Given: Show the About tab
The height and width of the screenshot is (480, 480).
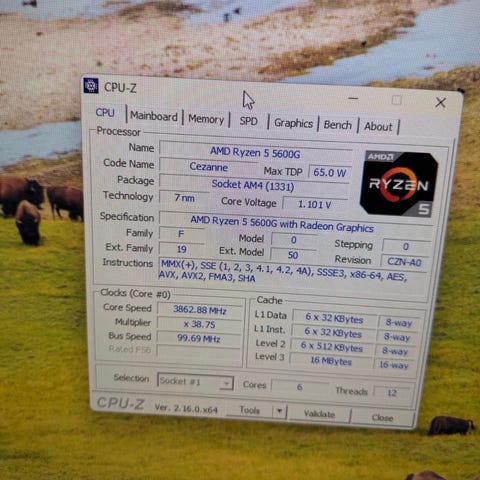Looking at the screenshot, I should click(378, 127).
